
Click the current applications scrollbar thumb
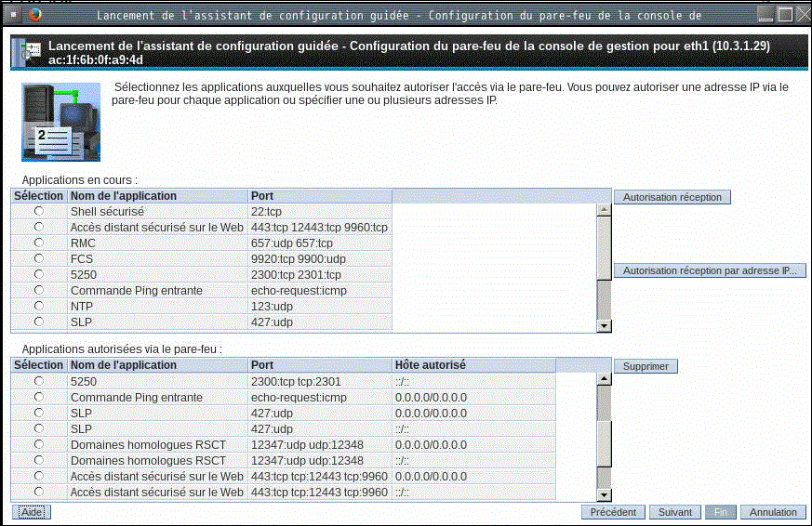point(604,248)
